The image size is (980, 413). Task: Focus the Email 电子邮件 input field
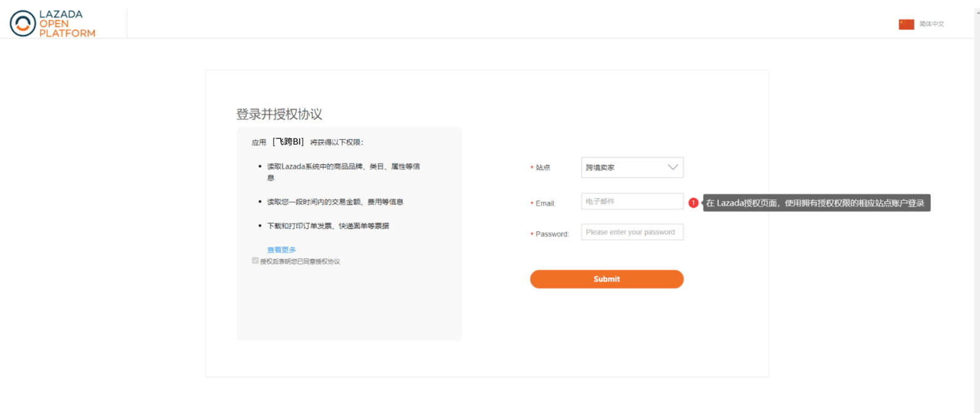coord(632,201)
